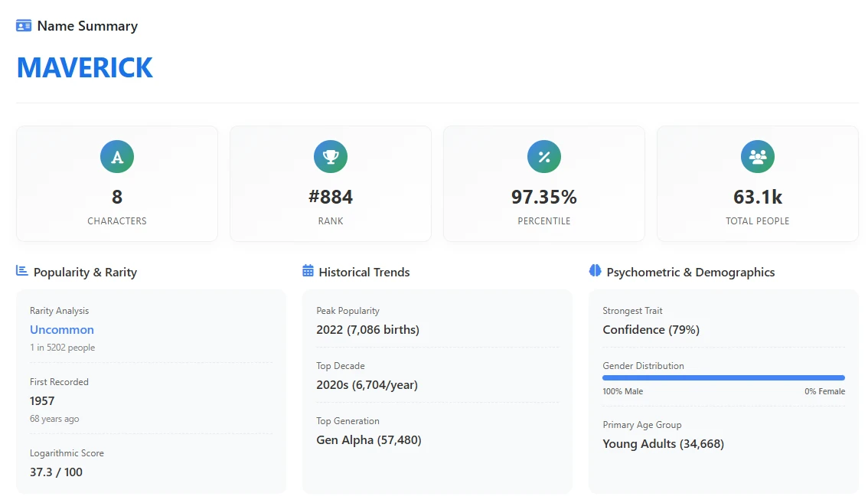Click the bar chart Popularity & Rarity icon
This screenshot has height=503, width=868.
22,271
